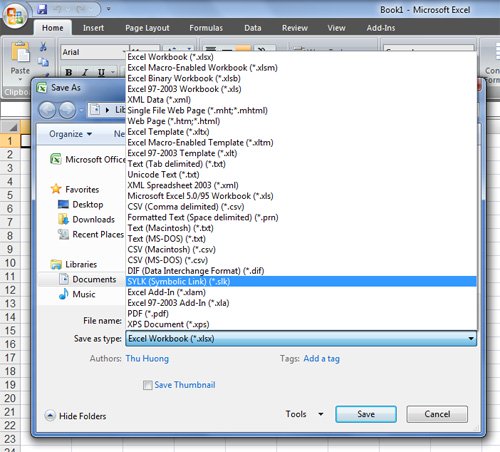Click the Paste clipboard icon
Image resolution: width=500 pixels, height=452 pixels.
point(20,52)
